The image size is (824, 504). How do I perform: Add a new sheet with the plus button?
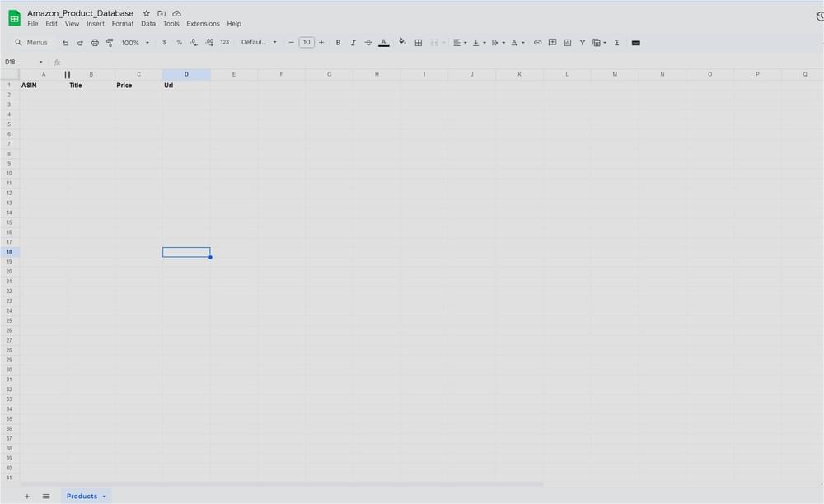click(x=26, y=496)
